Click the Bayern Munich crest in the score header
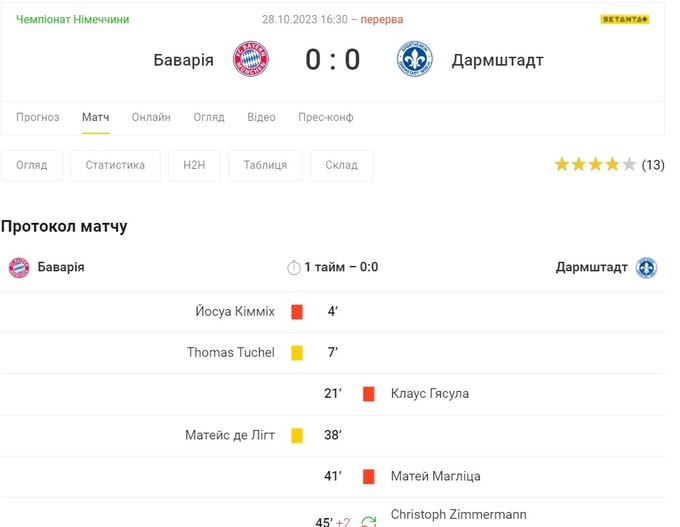 pyautogui.click(x=250, y=60)
